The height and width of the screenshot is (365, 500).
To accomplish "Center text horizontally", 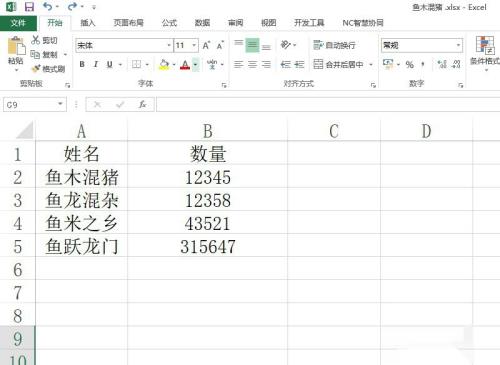I will (252, 64).
